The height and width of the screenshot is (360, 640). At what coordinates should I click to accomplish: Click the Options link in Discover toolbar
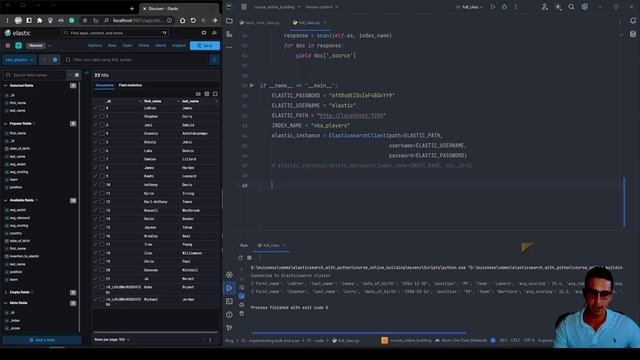[x=95, y=46]
